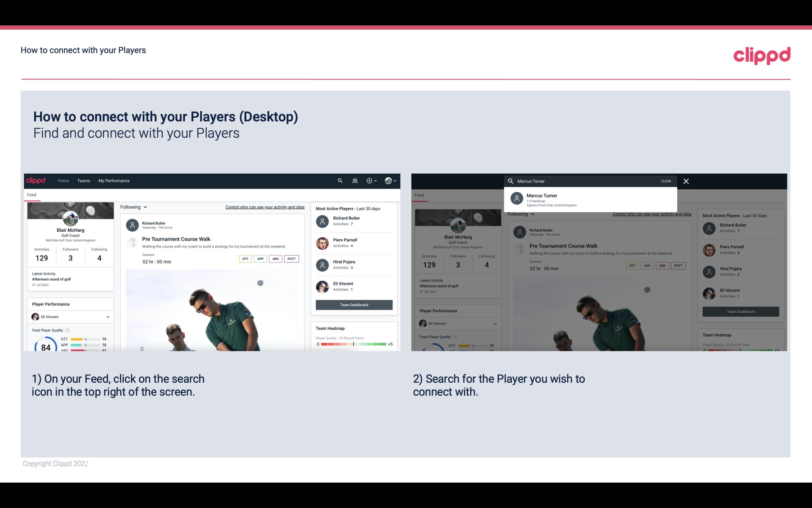Screen dimensions: 812x508
Task: Click the Team Dashboard button
Action: [354, 305]
